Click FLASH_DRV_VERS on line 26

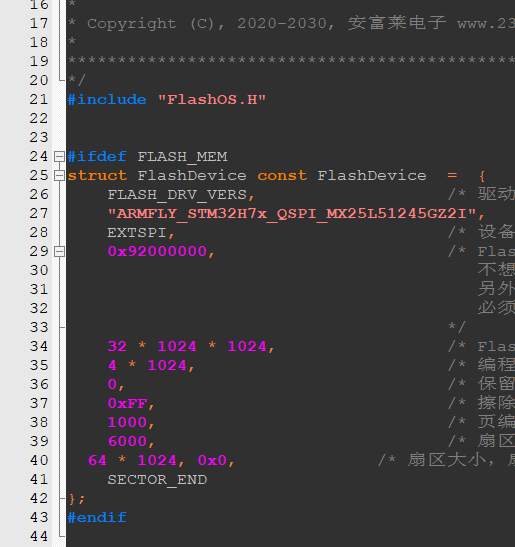(x=177, y=195)
